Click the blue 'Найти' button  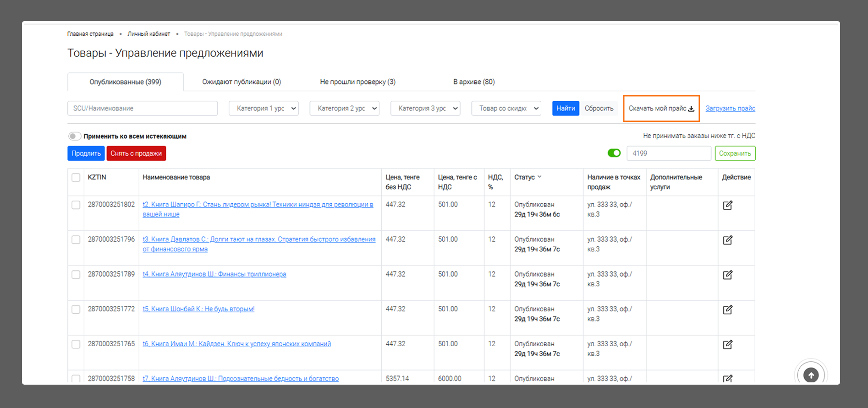pos(566,109)
